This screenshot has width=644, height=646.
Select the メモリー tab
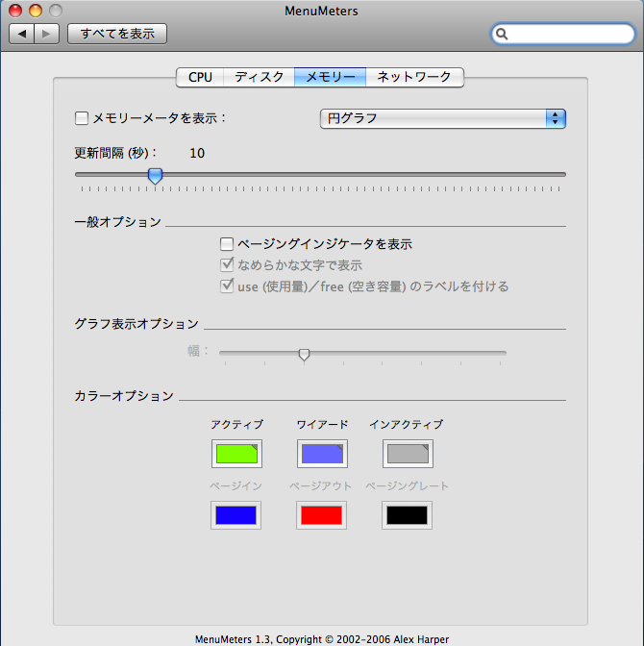330,77
